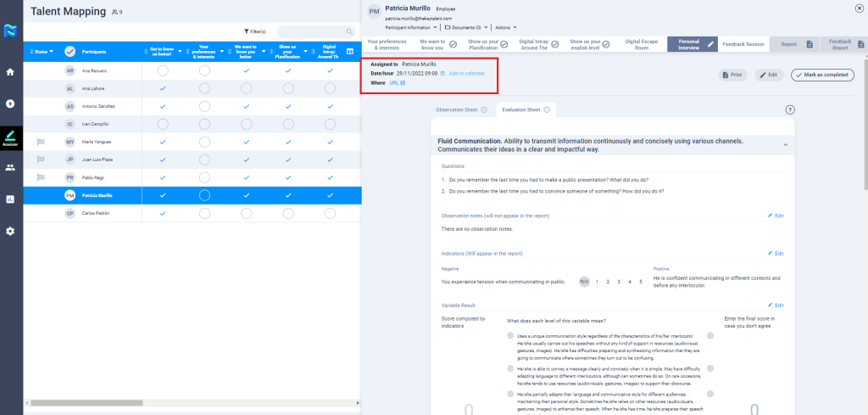Open the people/users icon in sidebar
Screen dimensions: 868x415
point(10,167)
